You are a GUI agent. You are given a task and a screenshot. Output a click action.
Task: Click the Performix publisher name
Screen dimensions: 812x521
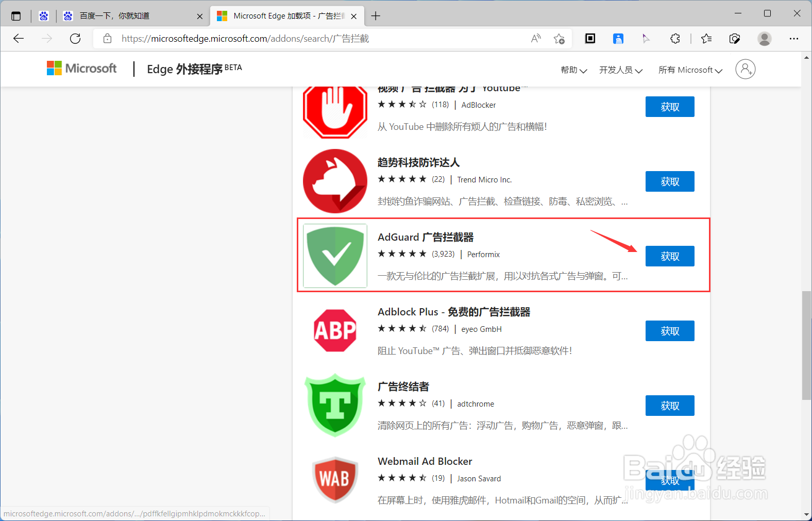click(x=483, y=254)
